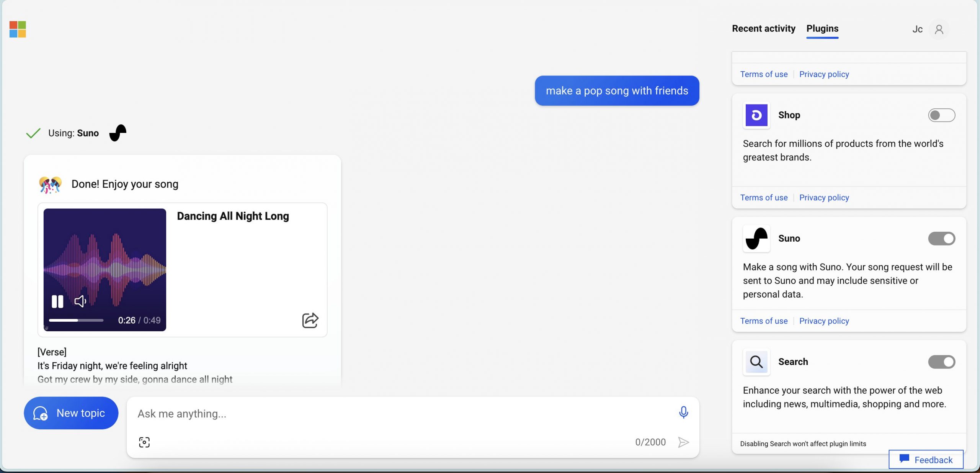Click the 0/2000 character counter

click(x=650, y=442)
